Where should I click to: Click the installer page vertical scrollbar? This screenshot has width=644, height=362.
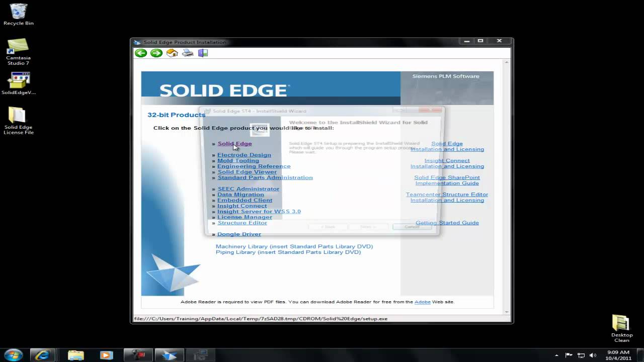coord(507,186)
